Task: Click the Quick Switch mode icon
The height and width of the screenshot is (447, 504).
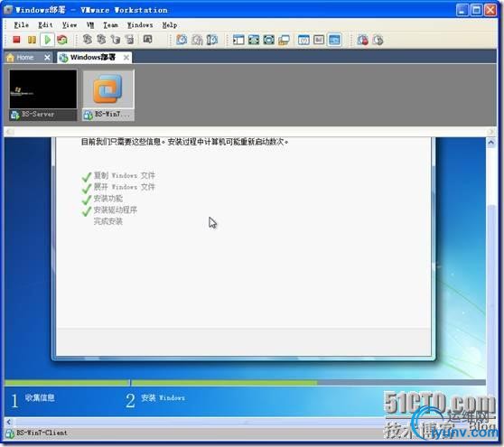Action: tap(269, 40)
